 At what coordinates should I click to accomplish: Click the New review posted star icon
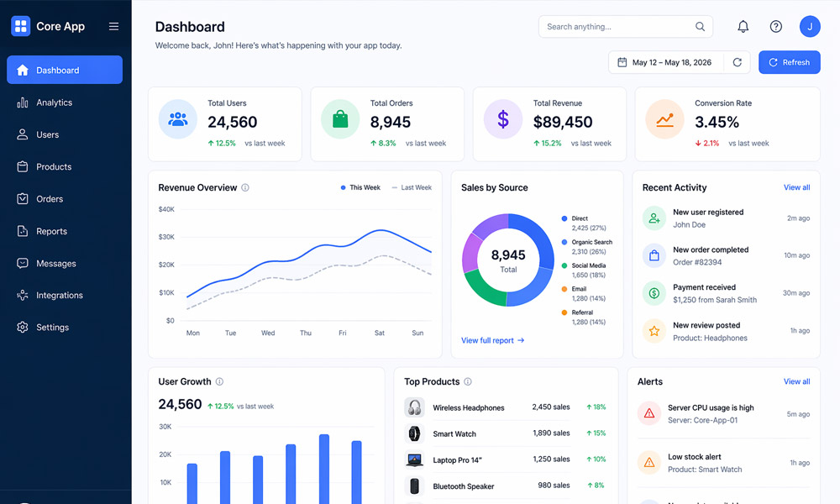654,331
